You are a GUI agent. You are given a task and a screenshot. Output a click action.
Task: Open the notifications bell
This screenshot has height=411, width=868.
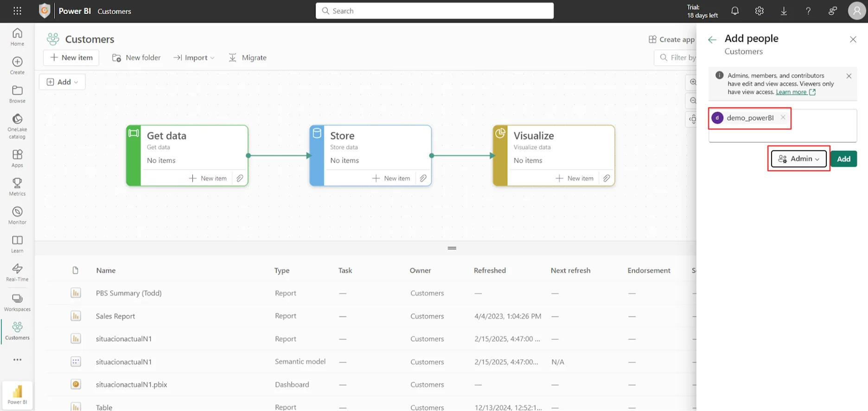point(735,11)
